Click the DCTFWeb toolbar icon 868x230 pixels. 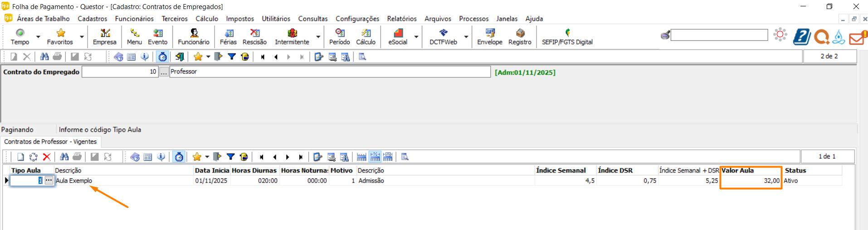click(x=443, y=36)
